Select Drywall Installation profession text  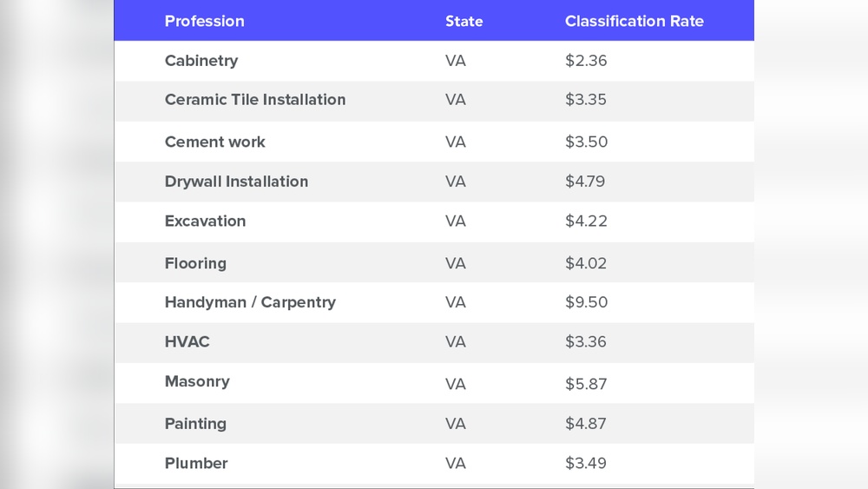tap(236, 182)
